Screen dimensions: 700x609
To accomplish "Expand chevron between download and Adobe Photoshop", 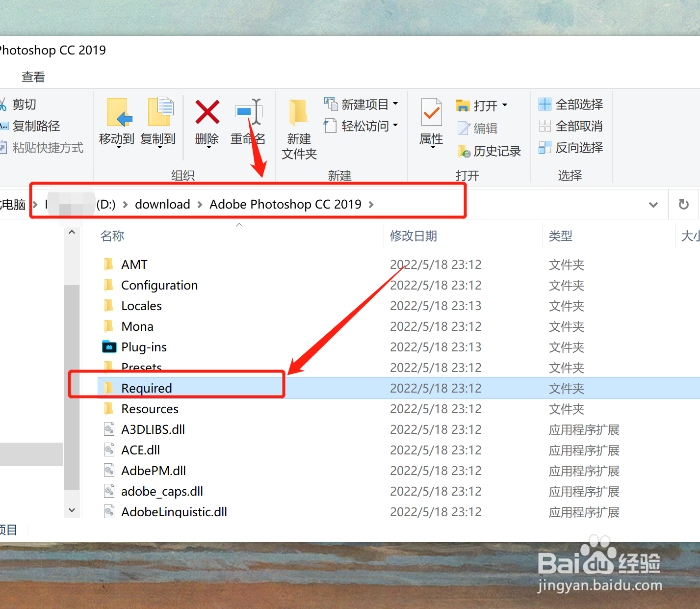I will coord(200,205).
